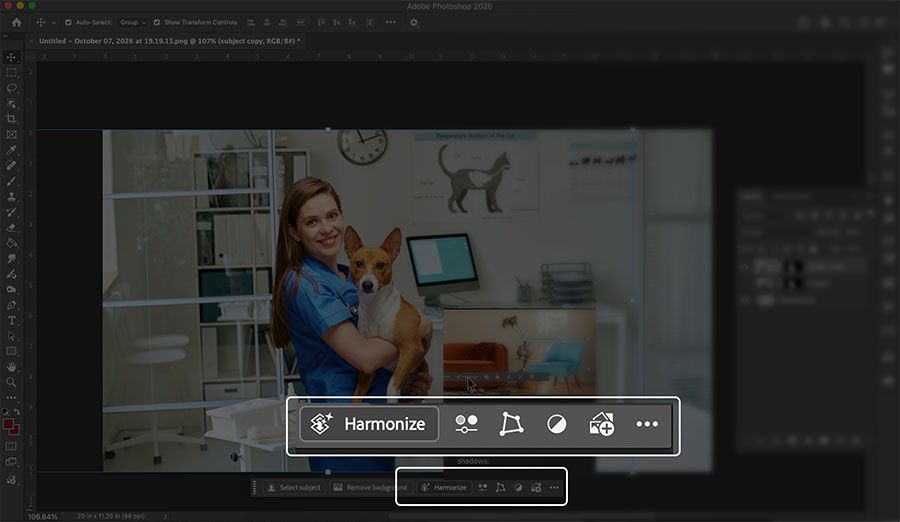Click the background color swatch
Viewport: 900px width, 522px height.
pos(15,431)
